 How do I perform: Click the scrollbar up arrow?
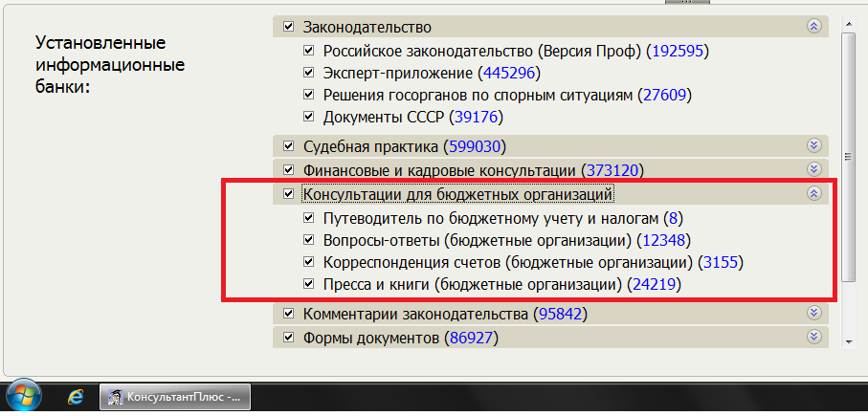(x=848, y=24)
